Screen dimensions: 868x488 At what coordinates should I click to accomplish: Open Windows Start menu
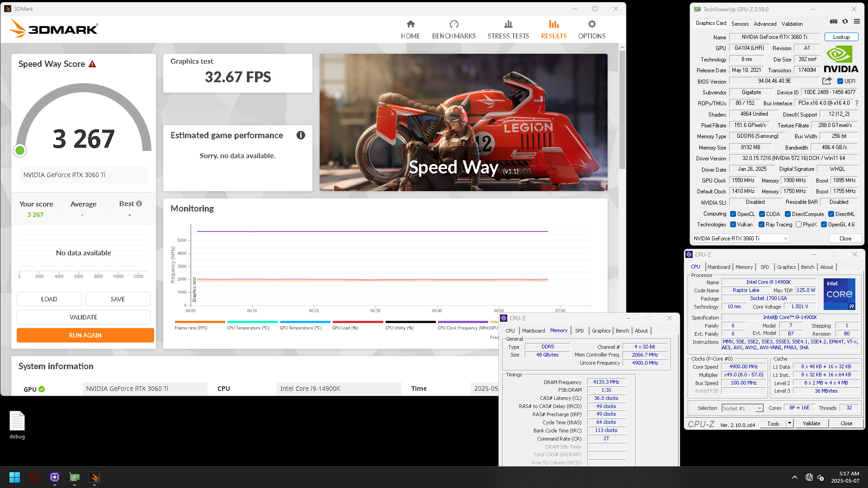point(14,477)
